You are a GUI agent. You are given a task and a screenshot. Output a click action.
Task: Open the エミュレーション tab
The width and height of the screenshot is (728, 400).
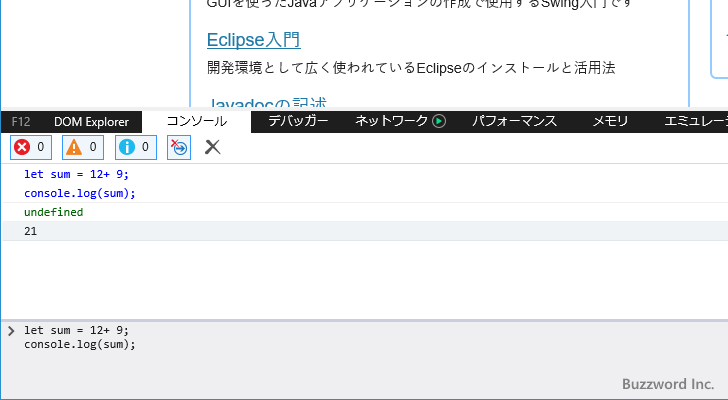(696, 121)
